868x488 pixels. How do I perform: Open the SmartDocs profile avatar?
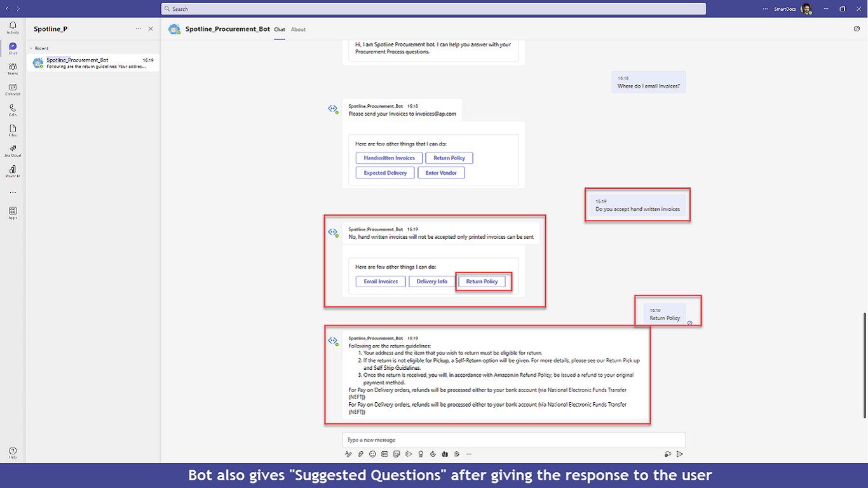click(806, 9)
